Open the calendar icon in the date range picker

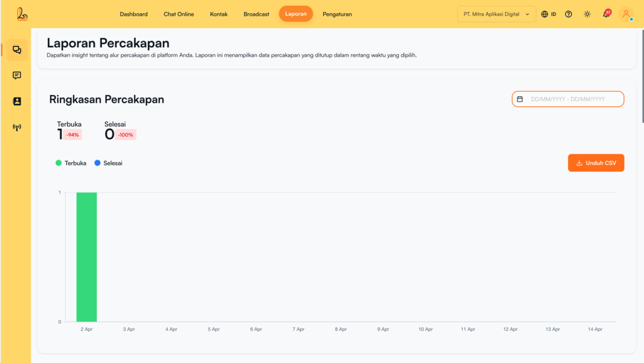(520, 99)
